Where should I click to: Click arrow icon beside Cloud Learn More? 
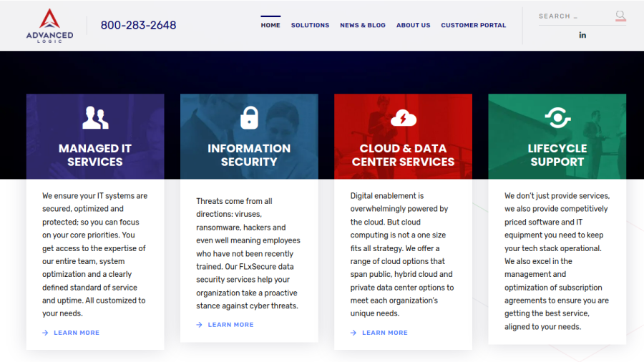353,333
